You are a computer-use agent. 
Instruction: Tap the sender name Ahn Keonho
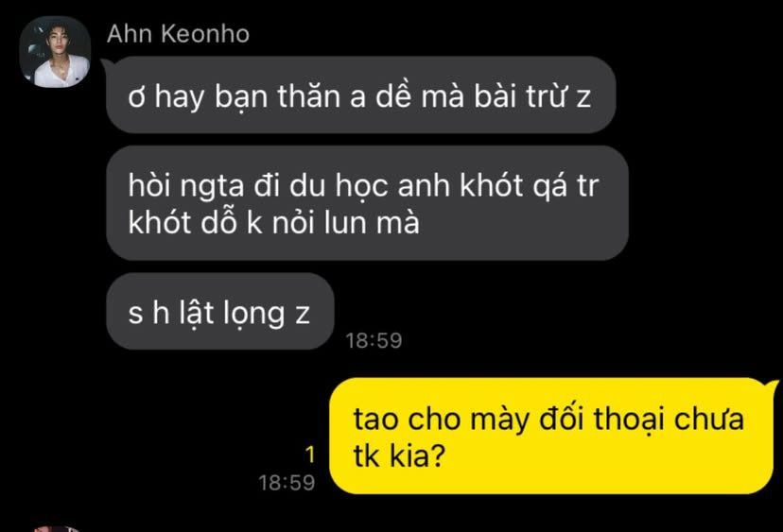[x=179, y=34]
